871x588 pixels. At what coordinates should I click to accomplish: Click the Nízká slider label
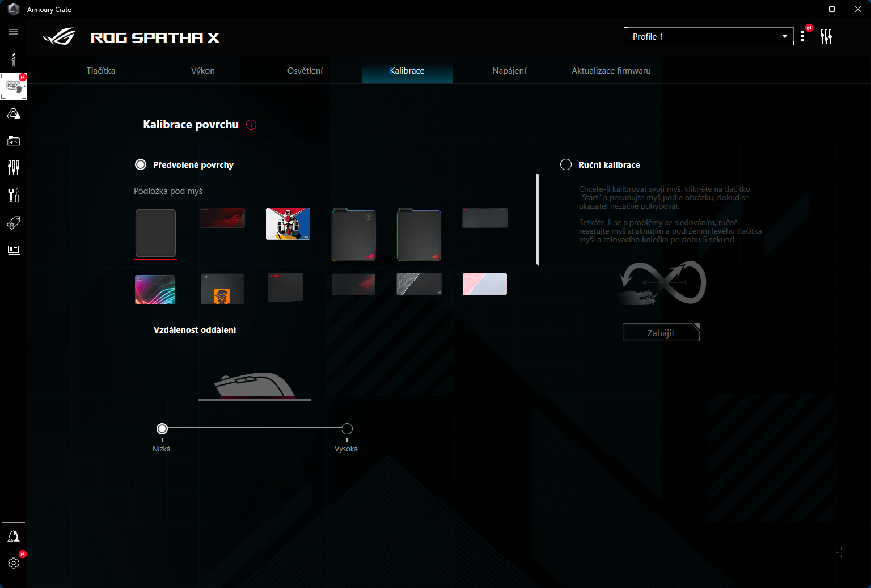pyautogui.click(x=162, y=449)
